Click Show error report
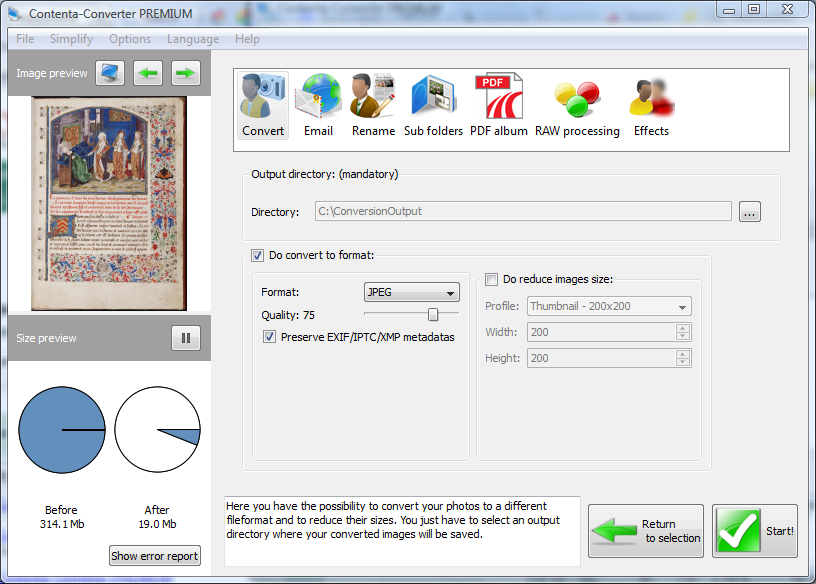The image size is (816, 584). point(154,556)
